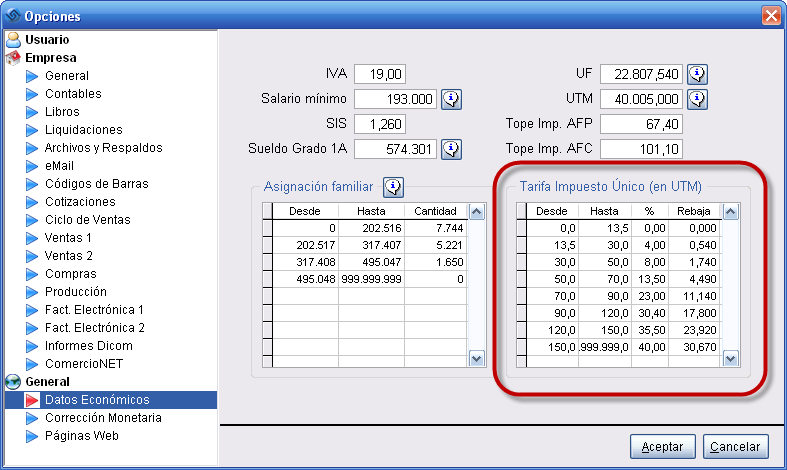The height and width of the screenshot is (470, 787).
Task: Click the IVA input field
Action: (x=380, y=74)
